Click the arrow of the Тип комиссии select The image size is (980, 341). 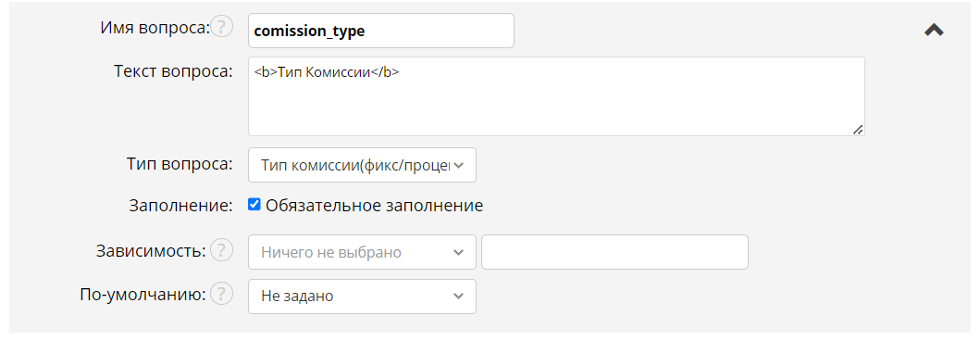point(459,166)
